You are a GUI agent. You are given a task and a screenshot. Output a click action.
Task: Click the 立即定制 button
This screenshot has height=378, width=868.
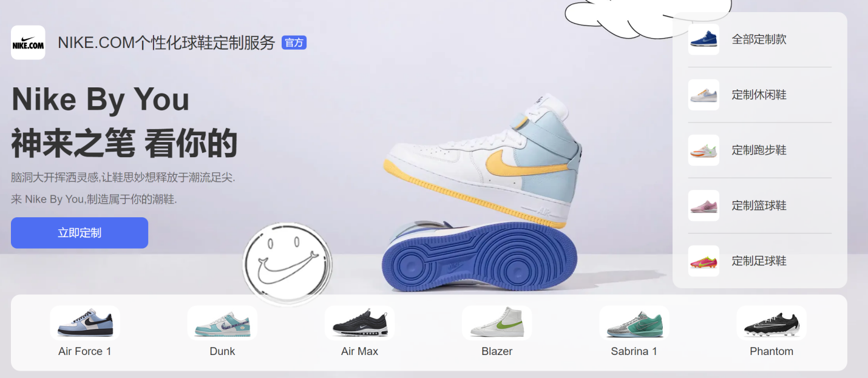[80, 233]
